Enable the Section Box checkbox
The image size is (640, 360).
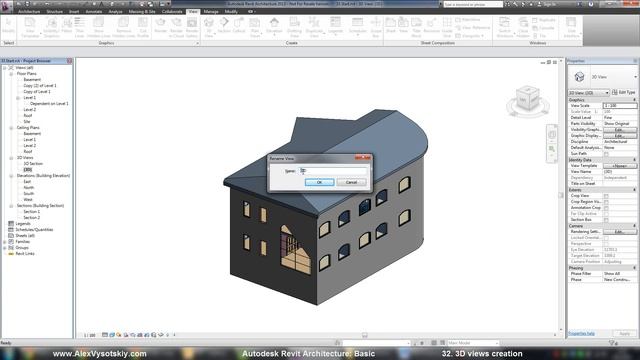tap(606, 220)
